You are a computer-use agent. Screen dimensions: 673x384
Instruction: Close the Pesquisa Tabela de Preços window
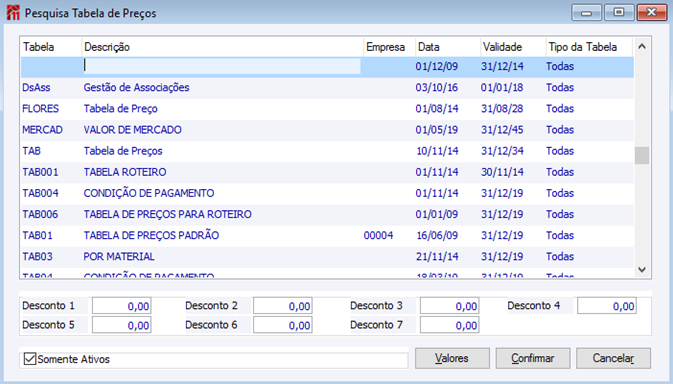(652, 13)
